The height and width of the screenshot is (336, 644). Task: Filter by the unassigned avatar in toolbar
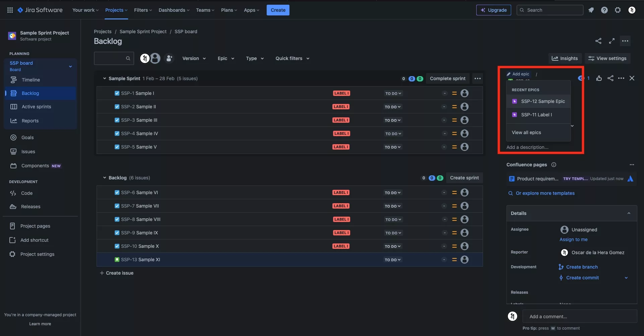click(x=155, y=58)
